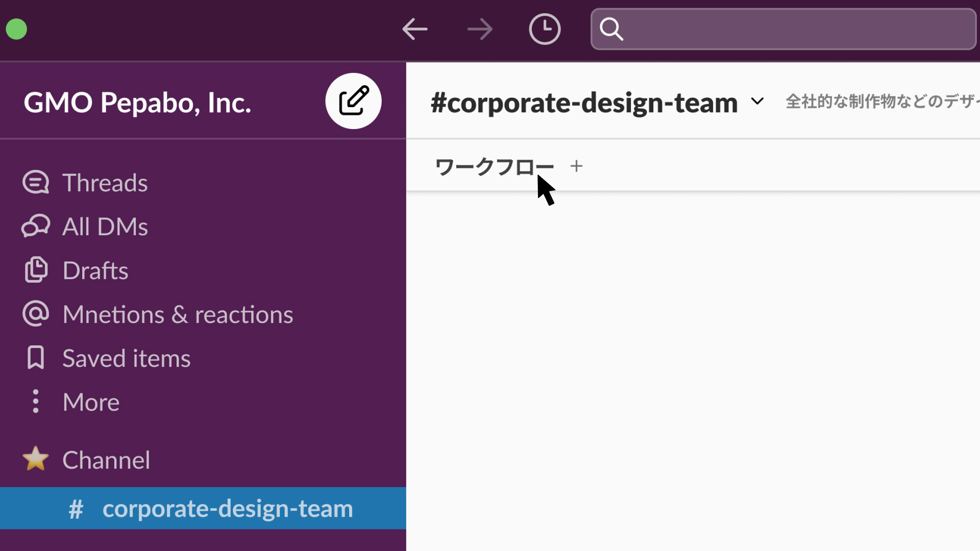Open the GMO Pepabo, Inc. workspace menu
The image size is (980, 551).
point(137,103)
